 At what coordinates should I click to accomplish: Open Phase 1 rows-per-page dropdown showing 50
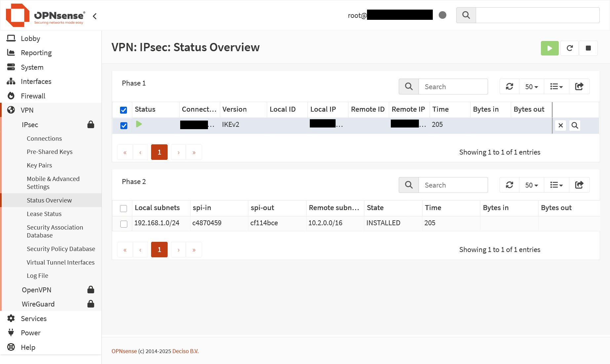(x=531, y=87)
